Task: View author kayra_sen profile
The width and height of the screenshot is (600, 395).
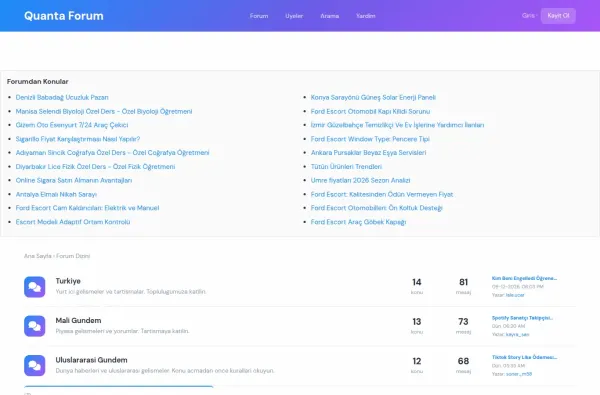Action: tap(517, 335)
